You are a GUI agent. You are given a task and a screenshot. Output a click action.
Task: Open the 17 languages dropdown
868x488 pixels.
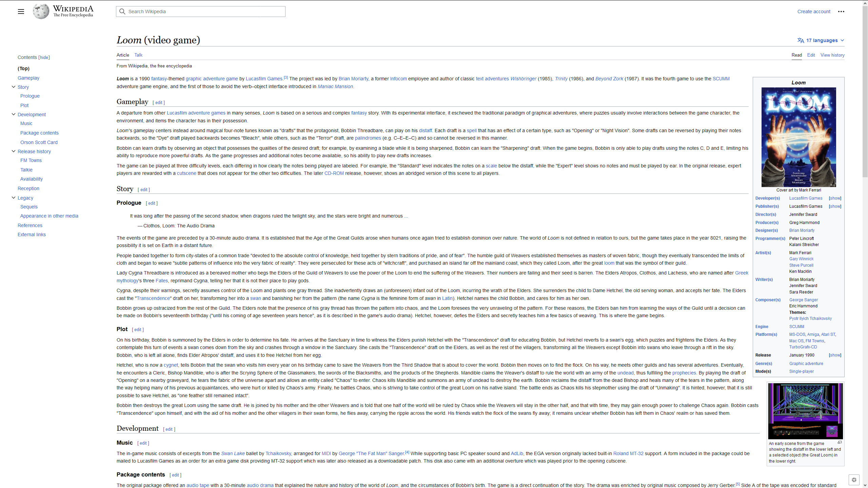click(x=821, y=40)
